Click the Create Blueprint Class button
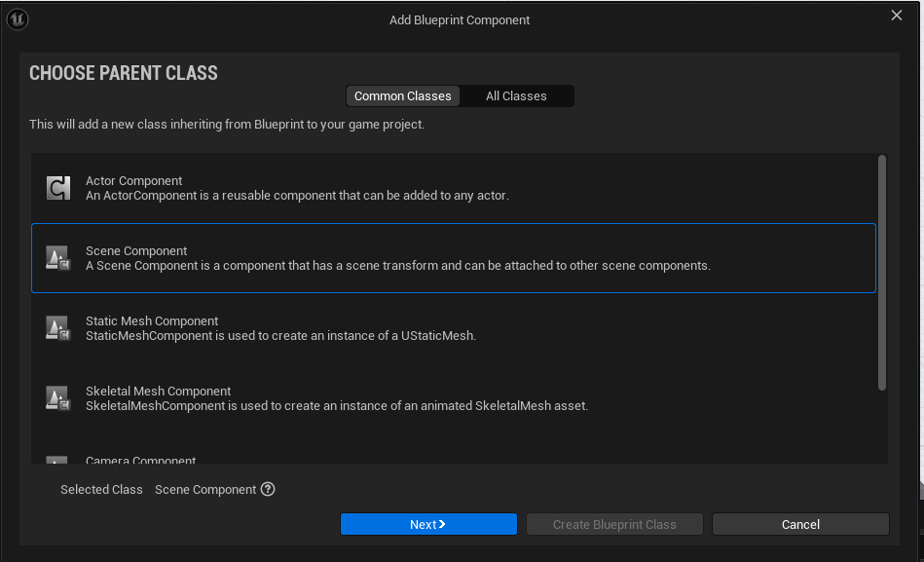The width and height of the screenshot is (924, 562). click(x=614, y=524)
